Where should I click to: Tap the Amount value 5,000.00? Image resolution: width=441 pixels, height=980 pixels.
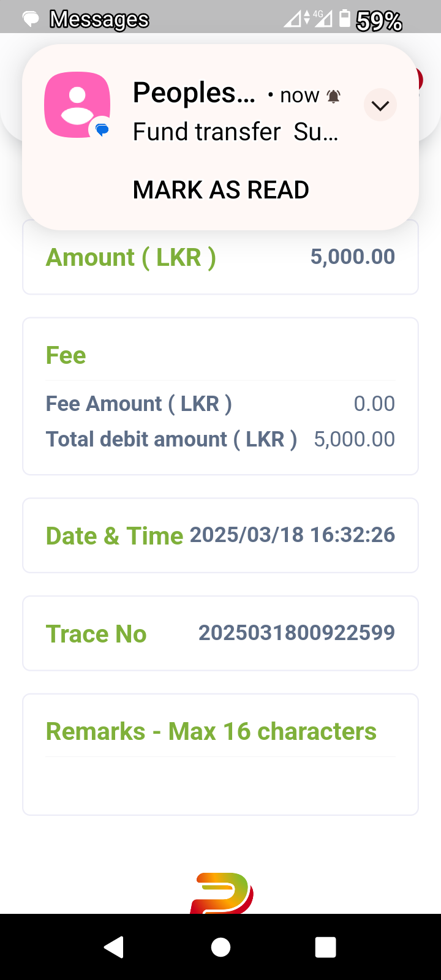[352, 257]
